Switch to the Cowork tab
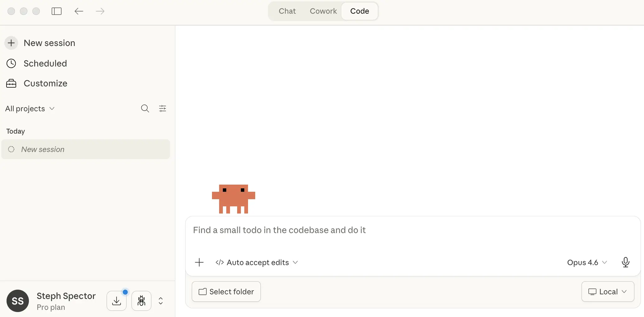Screen dimensions: 644x317 point(323,11)
